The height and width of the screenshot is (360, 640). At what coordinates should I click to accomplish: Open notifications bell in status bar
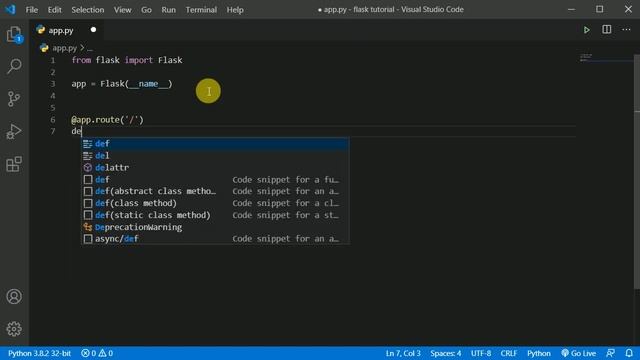coord(629,353)
